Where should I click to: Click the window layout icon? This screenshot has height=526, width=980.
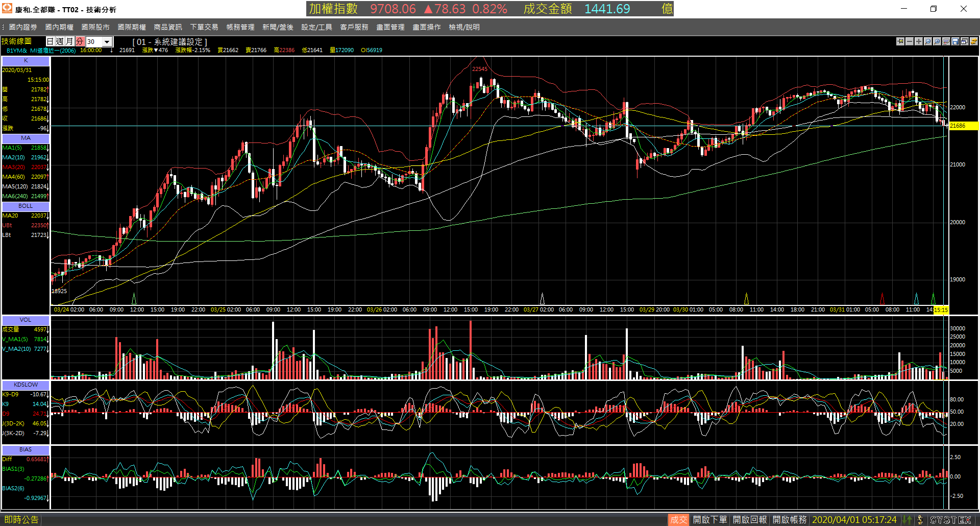pyautogui.click(x=965, y=41)
